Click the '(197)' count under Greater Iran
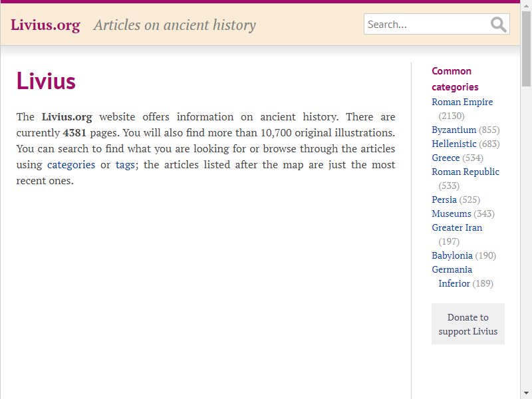The image size is (532, 399). 449,241
